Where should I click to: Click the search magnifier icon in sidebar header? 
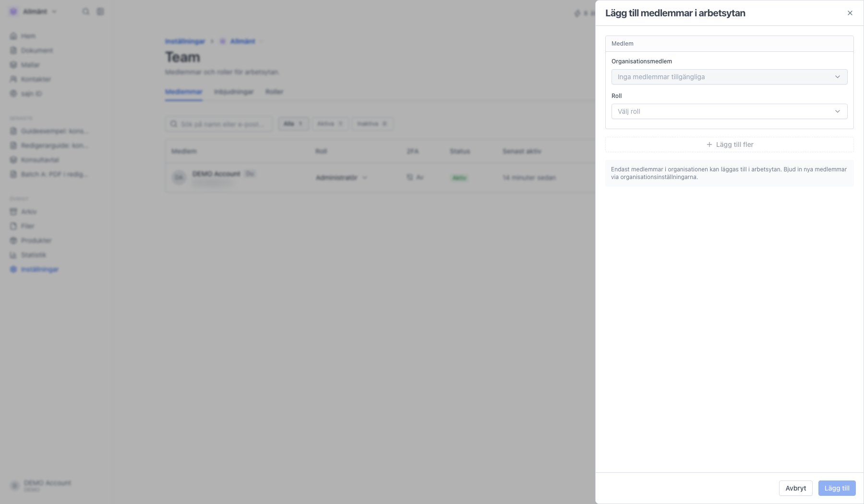[x=85, y=12]
